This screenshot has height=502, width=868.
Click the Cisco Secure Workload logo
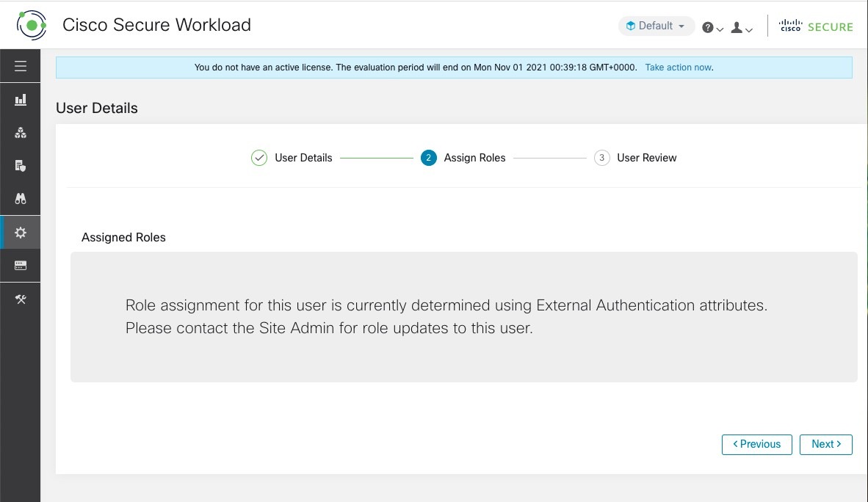[32, 24]
